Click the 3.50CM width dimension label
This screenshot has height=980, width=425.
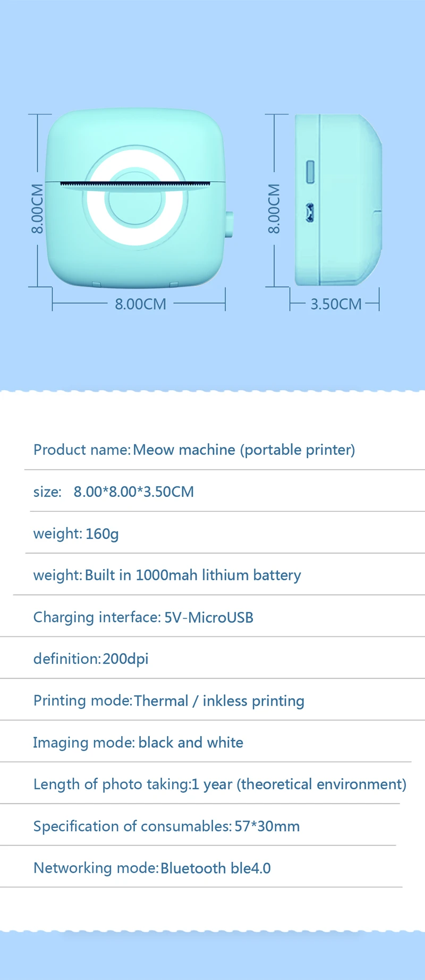336,304
